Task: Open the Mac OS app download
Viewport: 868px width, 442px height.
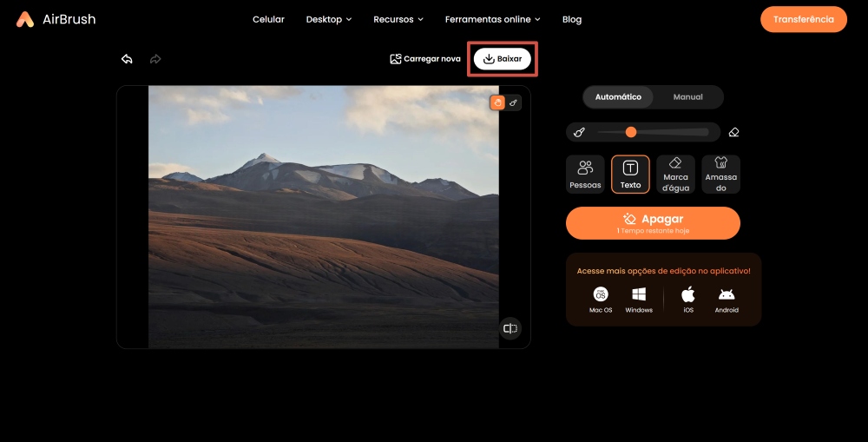Action: [x=601, y=300]
